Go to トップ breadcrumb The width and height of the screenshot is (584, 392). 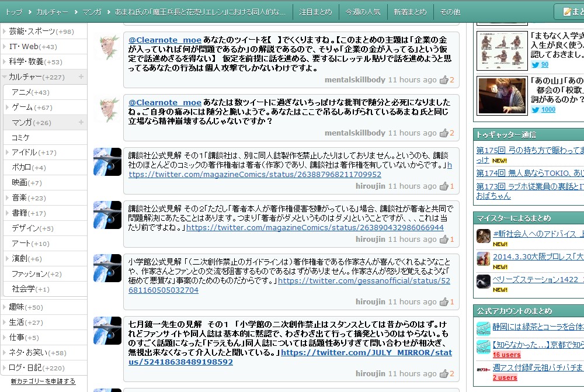pyautogui.click(x=14, y=12)
